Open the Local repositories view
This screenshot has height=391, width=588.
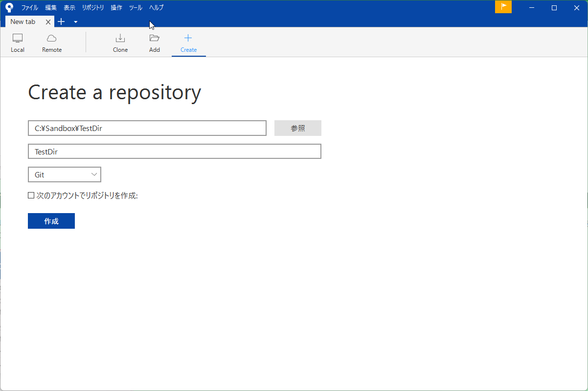coord(18,43)
